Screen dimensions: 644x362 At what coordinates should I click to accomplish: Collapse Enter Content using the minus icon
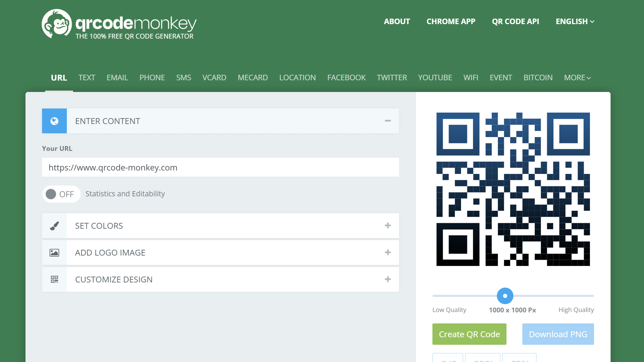388,121
